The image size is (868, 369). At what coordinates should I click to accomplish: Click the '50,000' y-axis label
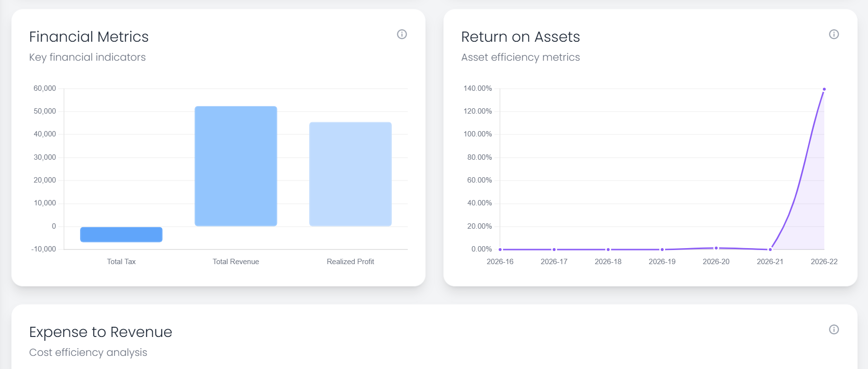coord(45,111)
